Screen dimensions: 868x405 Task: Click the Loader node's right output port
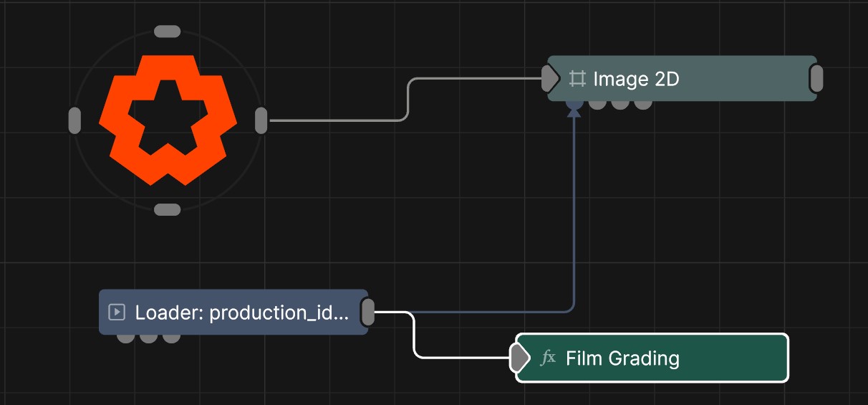point(367,313)
